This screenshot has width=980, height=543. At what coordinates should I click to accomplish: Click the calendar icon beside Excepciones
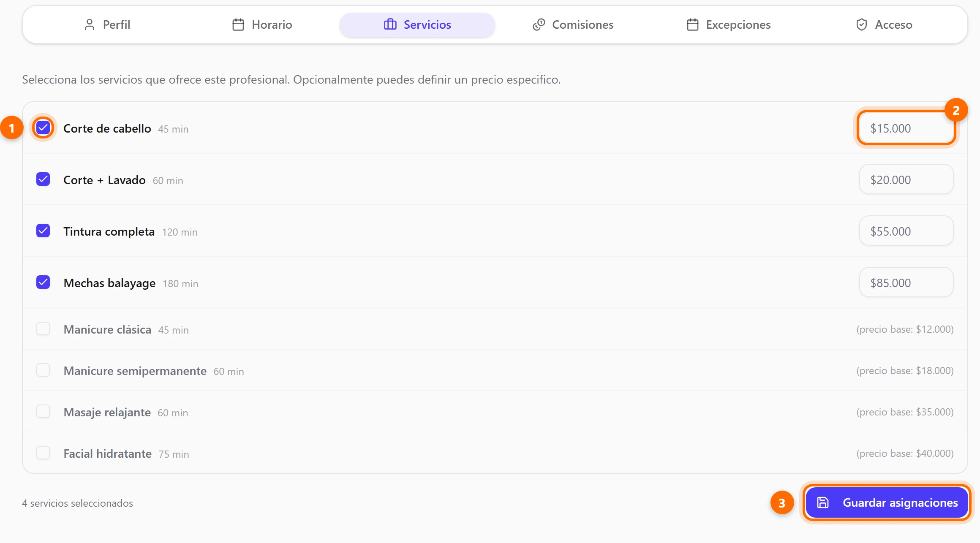(x=692, y=24)
